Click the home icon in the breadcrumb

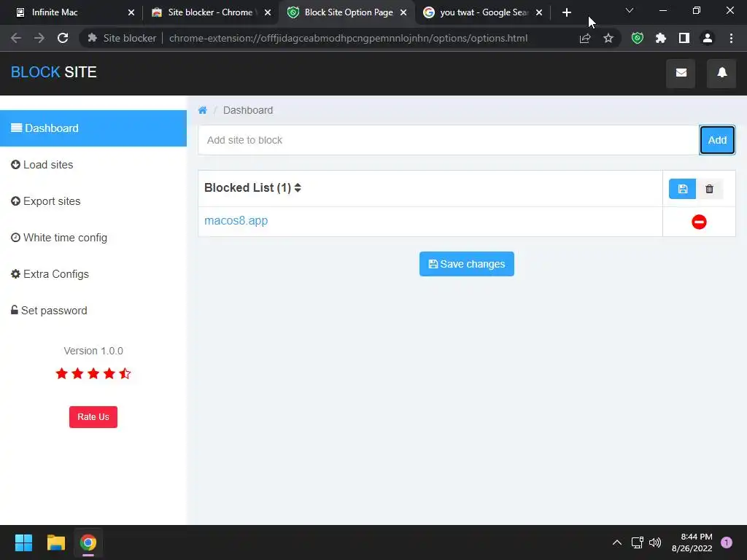coord(203,111)
